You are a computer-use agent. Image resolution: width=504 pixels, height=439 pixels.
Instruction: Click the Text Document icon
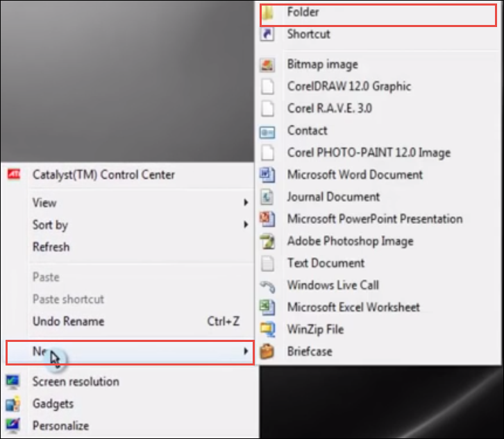(267, 264)
